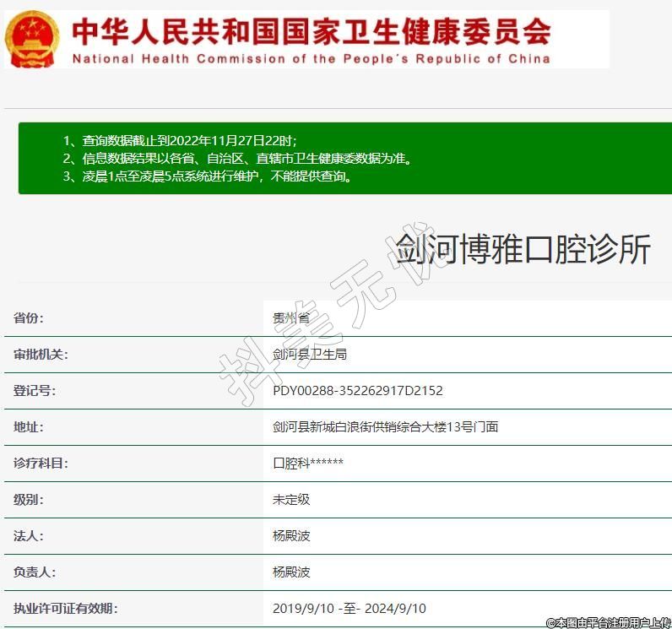Click 杨殿波 in the 负责人 row
This screenshot has height=629, width=672.
click(291, 572)
